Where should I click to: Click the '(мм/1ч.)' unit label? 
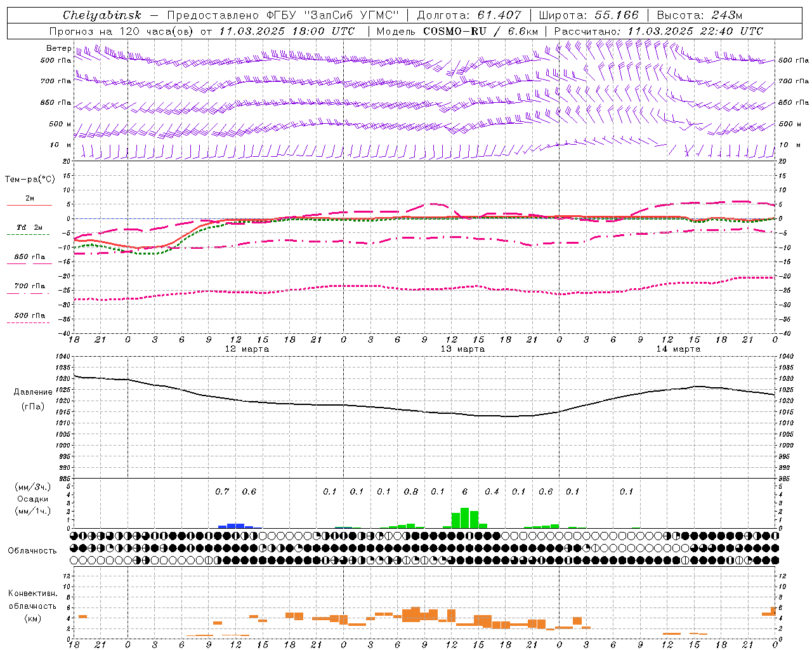pyautogui.click(x=32, y=511)
